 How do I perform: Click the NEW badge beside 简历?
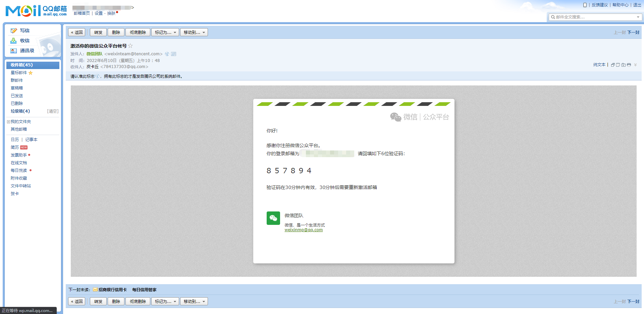coord(24,147)
